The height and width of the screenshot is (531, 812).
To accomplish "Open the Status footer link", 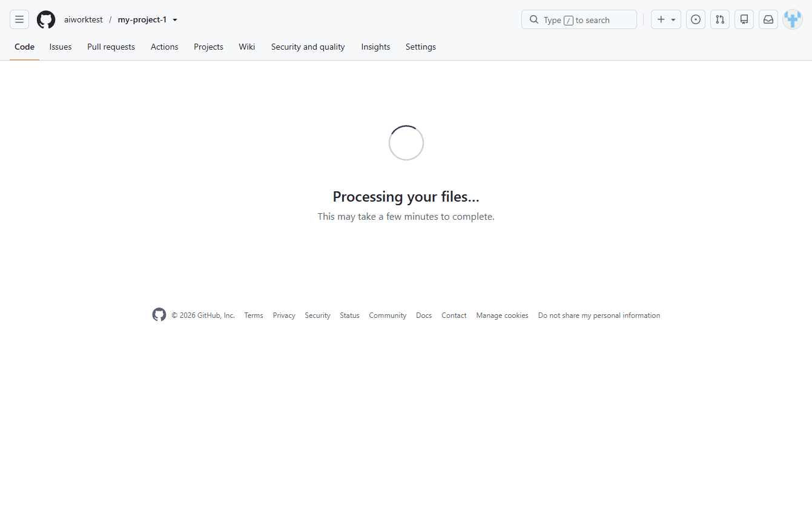I will pyautogui.click(x=349, y=315).
